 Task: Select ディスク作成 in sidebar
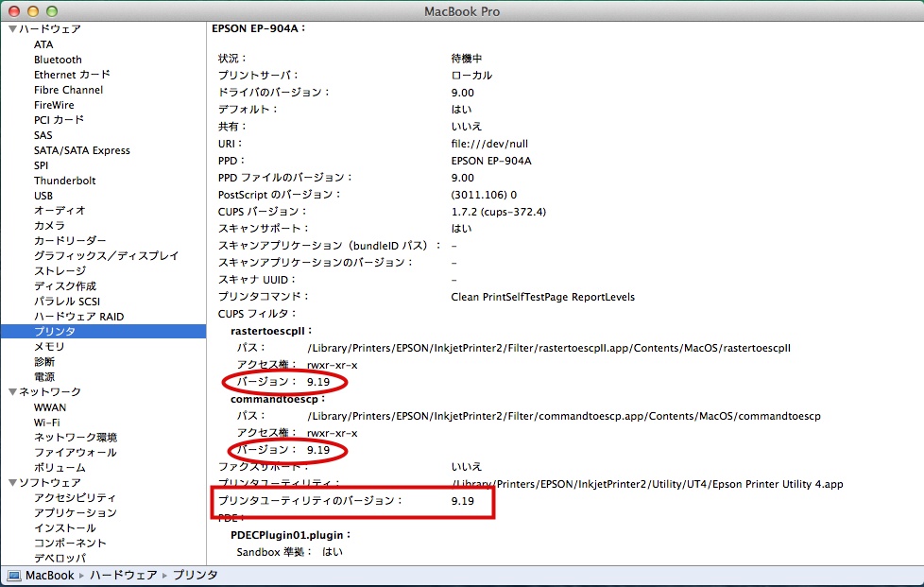pos(65,286)
